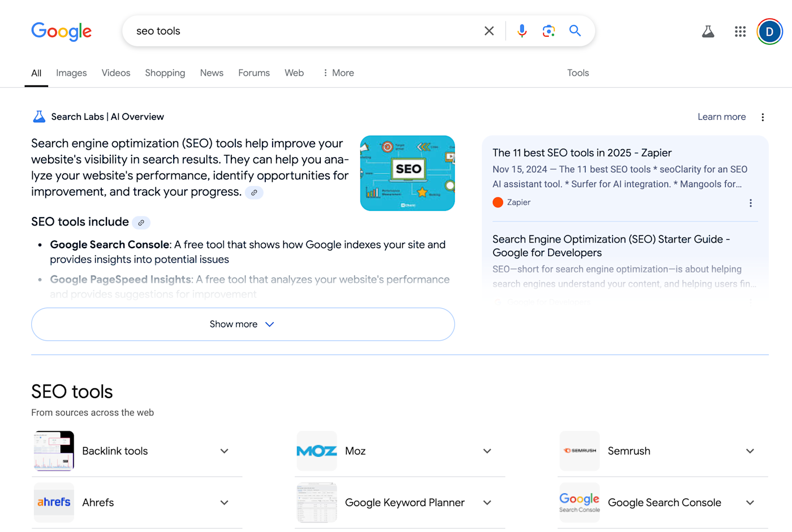
Task: Expand the Ahrefs chevron
Action: [225, 503]
